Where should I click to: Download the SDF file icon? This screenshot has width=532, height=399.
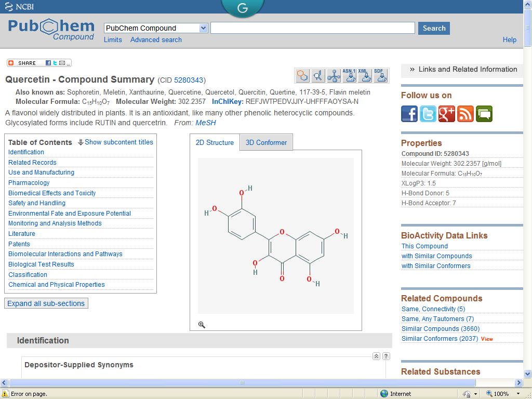point(381,76)
